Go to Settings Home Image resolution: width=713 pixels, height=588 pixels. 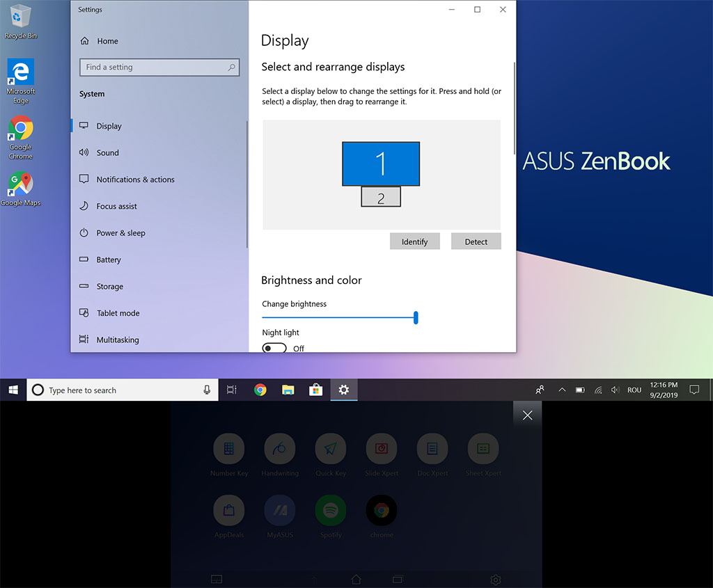click(x=99, y=41)
